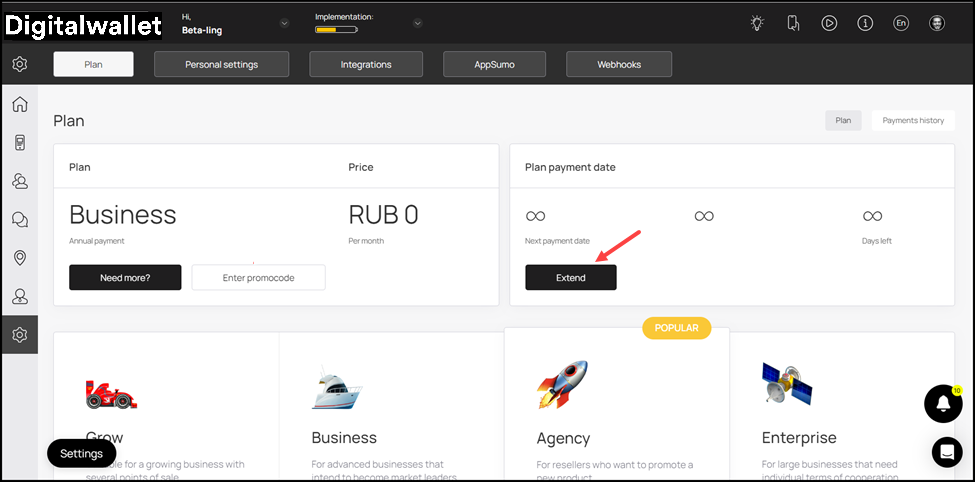This screenshot has width=975, height=482.
Task: Click the play video tutorial icon
Action: 829,23
